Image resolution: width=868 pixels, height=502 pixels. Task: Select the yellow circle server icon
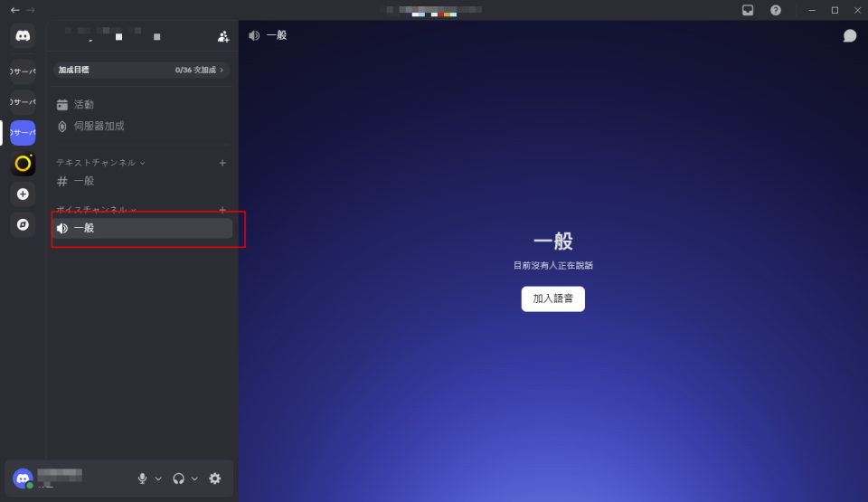(23, 164)
